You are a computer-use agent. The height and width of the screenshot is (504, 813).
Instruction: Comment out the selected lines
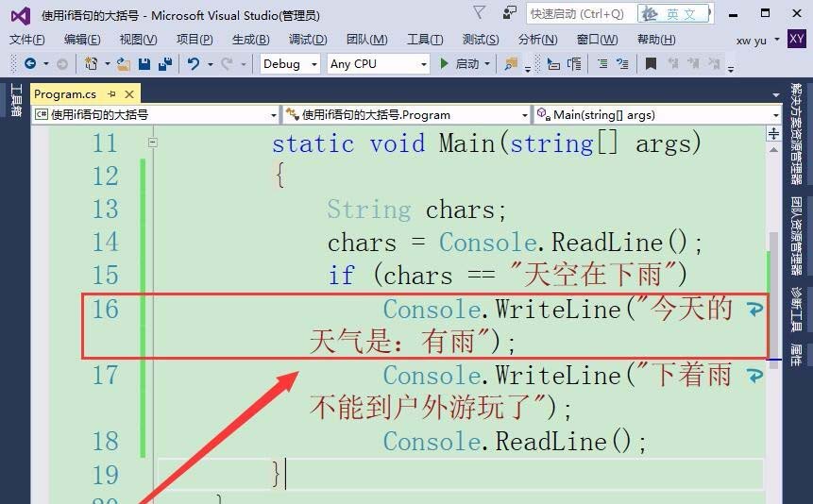tap(602, 64)
